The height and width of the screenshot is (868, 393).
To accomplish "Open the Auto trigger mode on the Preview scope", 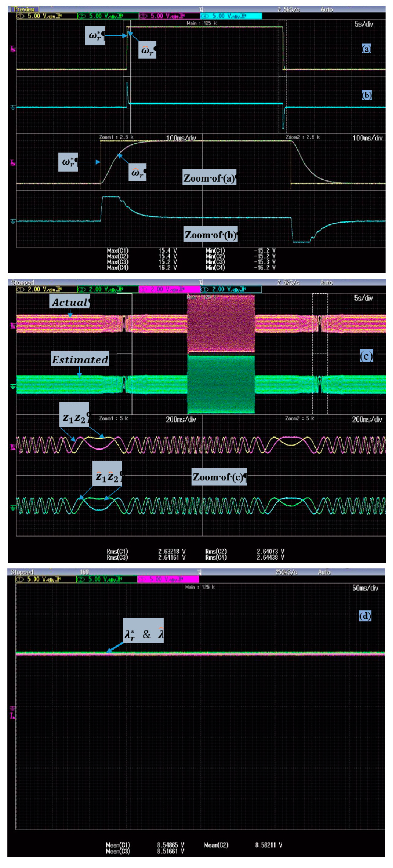I will pos(327,9).
